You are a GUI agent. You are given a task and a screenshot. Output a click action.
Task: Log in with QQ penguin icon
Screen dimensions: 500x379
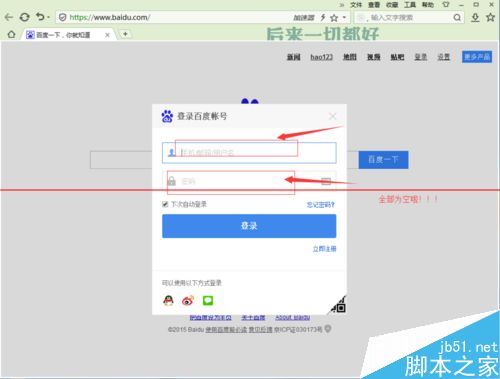tap(168, 301)
